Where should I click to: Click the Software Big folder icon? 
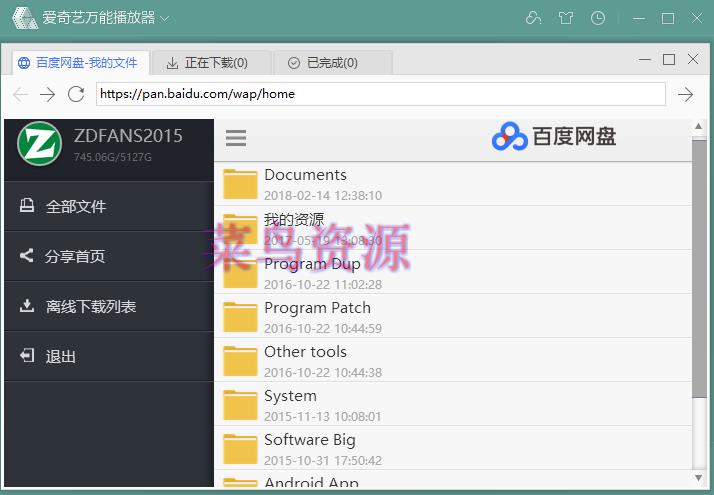coord(240,449)
